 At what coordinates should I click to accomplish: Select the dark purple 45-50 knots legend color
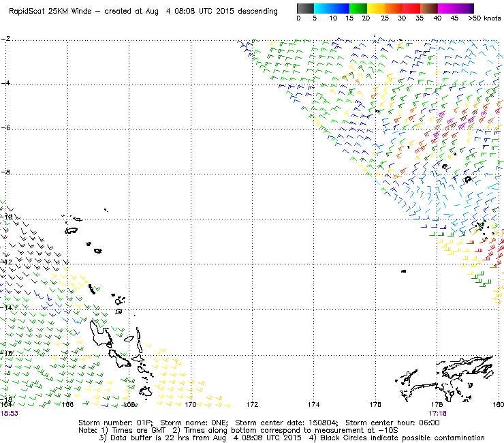464,8
